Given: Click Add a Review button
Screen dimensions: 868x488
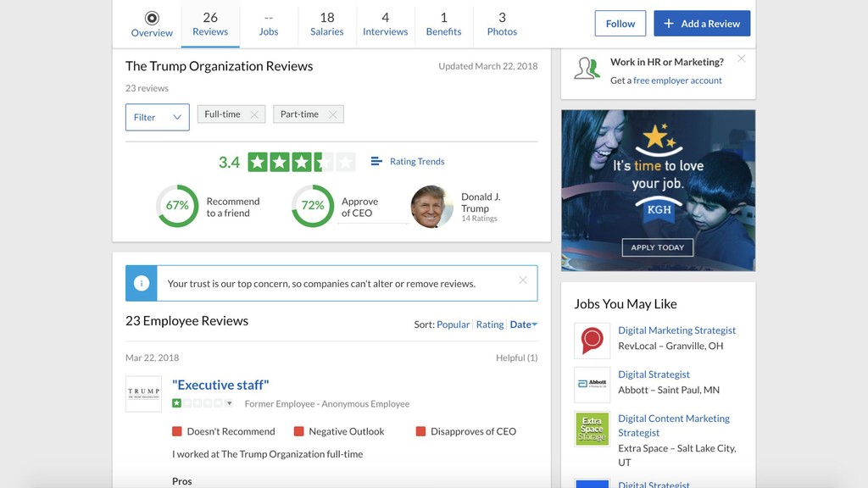Looking at the screenshot, I should tap(702, 24).
